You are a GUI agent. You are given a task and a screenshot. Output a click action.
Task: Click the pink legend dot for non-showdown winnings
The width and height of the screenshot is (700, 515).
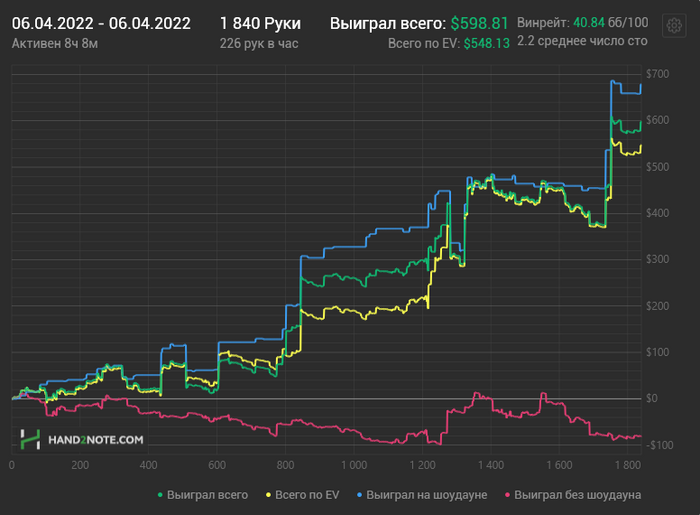coord(507,495)
